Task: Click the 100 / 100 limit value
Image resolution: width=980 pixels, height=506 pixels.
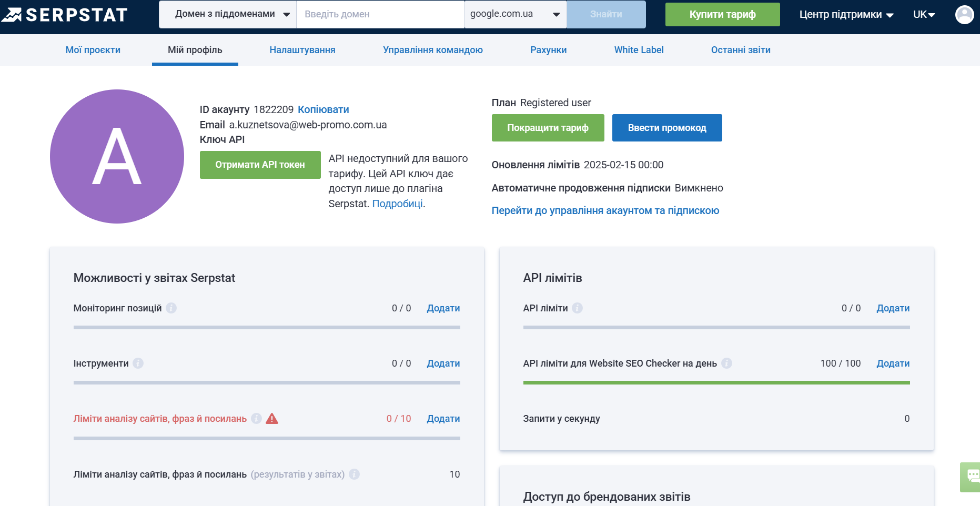Action: coord(840,363)
